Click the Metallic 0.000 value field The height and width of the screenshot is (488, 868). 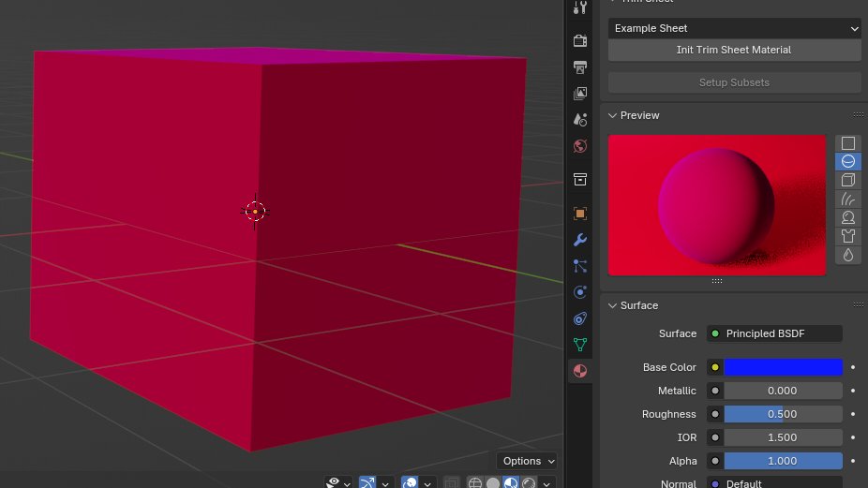pyautogui.click(x=784, y=391)
